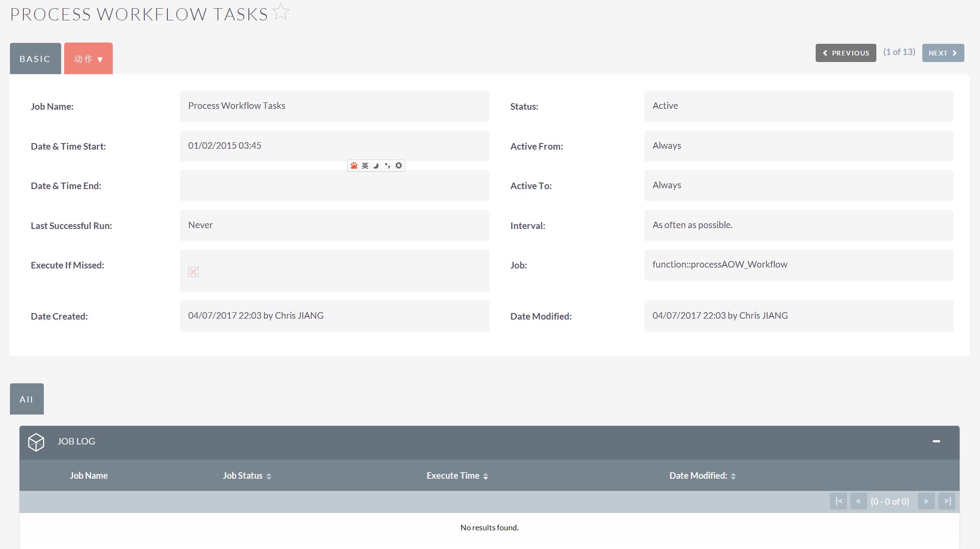Toggle the Execute If Missed checkbox

tap(193, 272)
